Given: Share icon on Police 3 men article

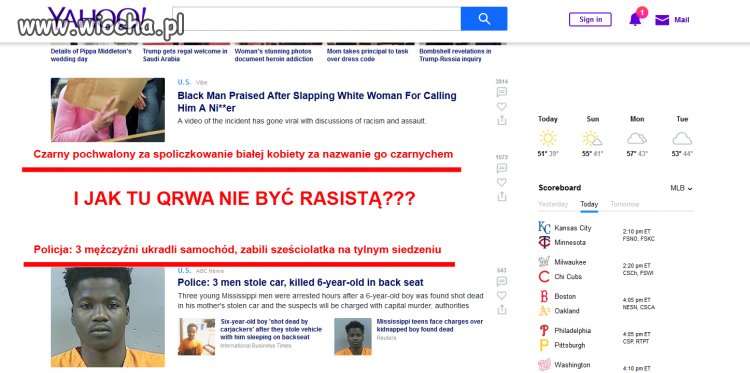Looking at the screenshot, I should point(502,309).
